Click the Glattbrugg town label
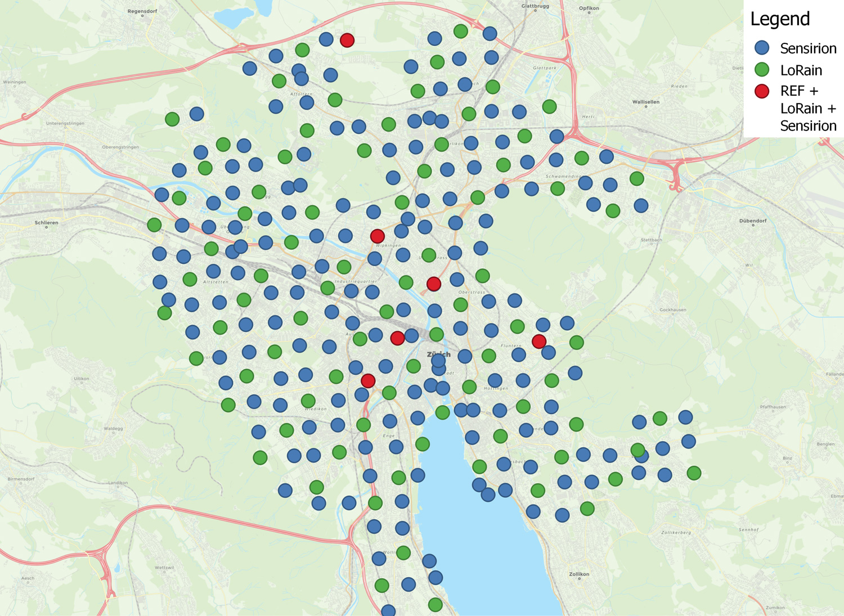 click(x=535, y=6)
